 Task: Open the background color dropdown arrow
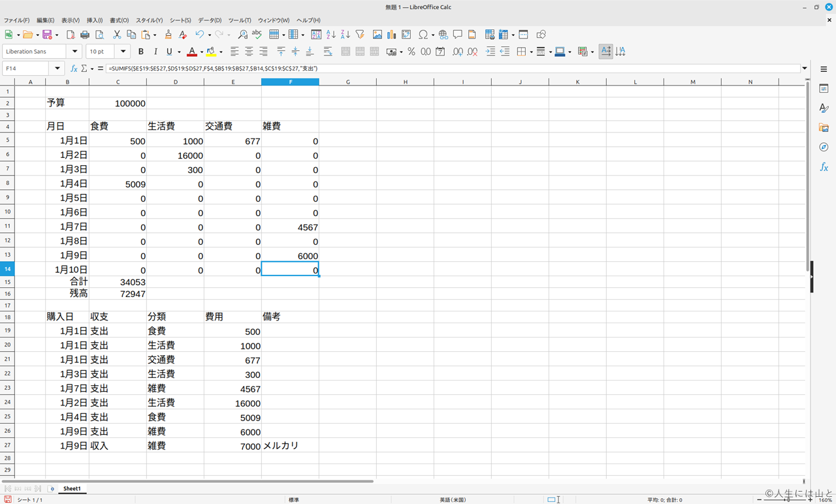221,52
